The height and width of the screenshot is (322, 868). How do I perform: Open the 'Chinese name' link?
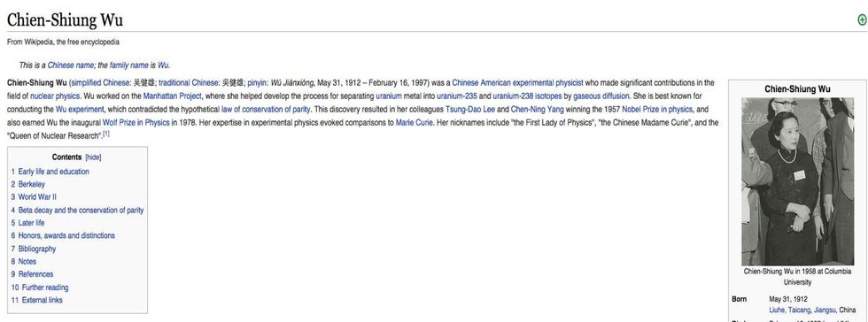(71, 65)
